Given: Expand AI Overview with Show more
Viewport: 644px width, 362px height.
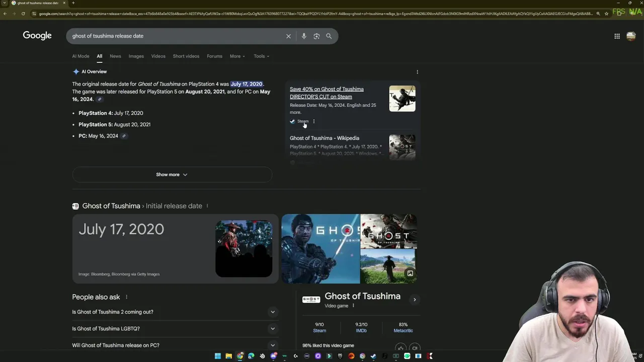Looking at the screenshot, I should pyautogui.click(x=172, y=174).
